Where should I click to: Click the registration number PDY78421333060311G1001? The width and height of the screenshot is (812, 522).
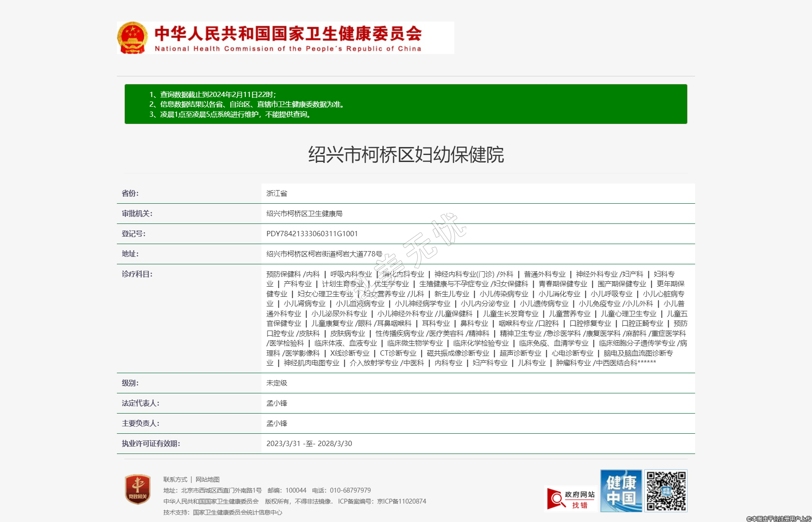pyautogui.click(x=312, y=234)
